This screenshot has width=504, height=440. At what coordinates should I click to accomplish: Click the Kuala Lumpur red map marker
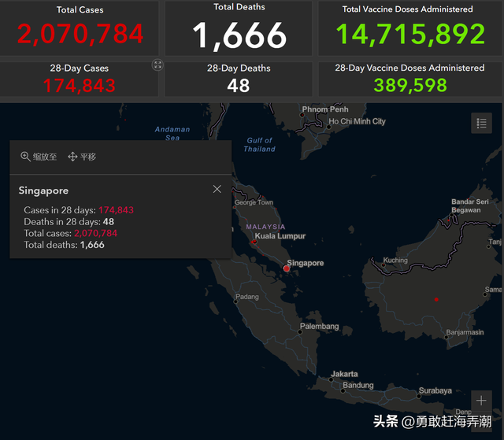point(254,242)
